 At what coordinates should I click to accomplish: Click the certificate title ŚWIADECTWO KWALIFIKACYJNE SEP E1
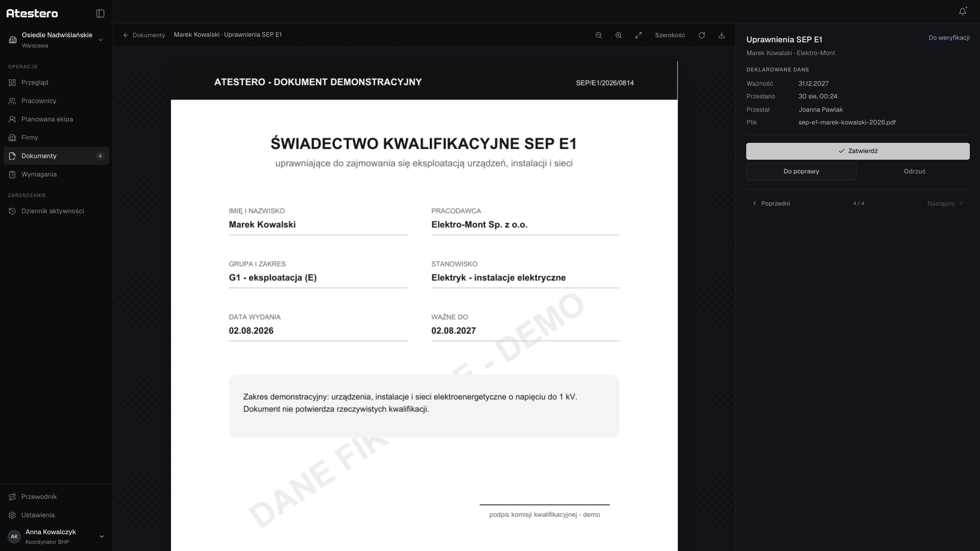tap(424, 144)
